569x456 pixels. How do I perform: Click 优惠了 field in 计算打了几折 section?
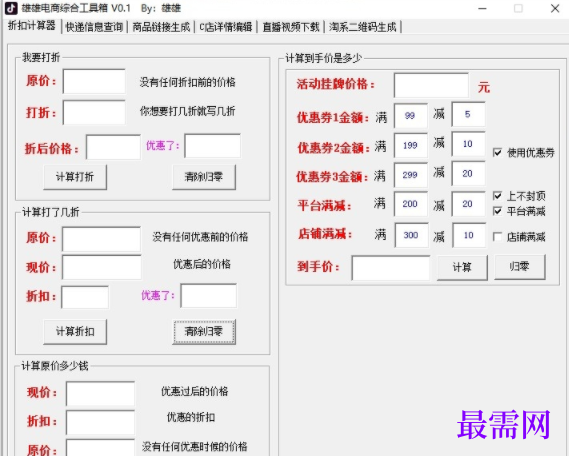(x=209, y=296)
